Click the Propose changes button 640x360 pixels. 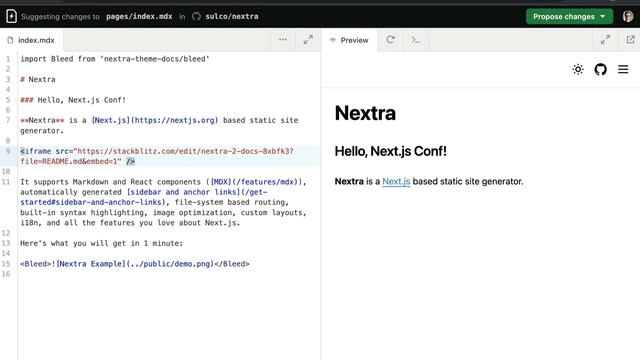(x=569, y=16)
